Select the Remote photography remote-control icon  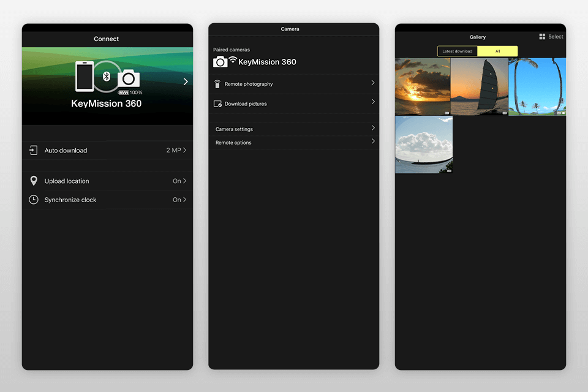pyautogui.click(x=218, y=84)
